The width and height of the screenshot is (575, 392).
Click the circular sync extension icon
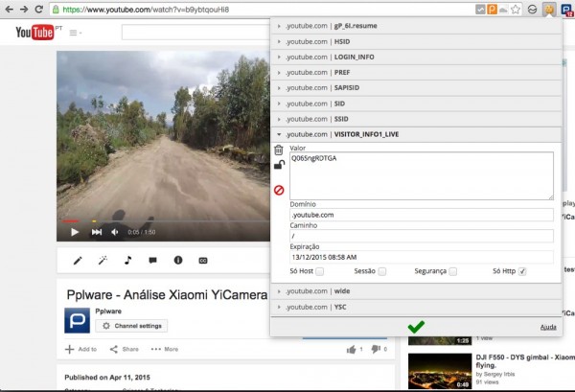coord(532,10)
